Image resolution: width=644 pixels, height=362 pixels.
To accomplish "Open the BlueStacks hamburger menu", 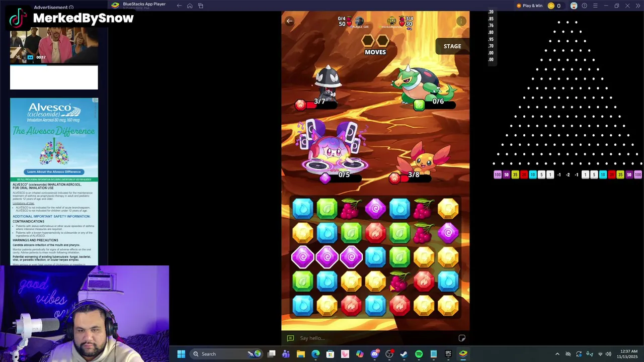I will coord(595,6).
